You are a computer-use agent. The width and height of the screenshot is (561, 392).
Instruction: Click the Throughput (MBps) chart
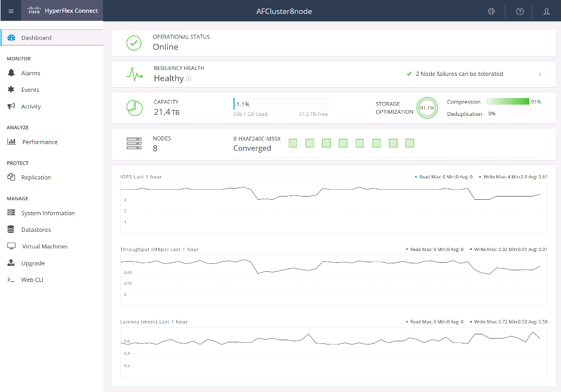pyautogui.click(x=334, y=280)
